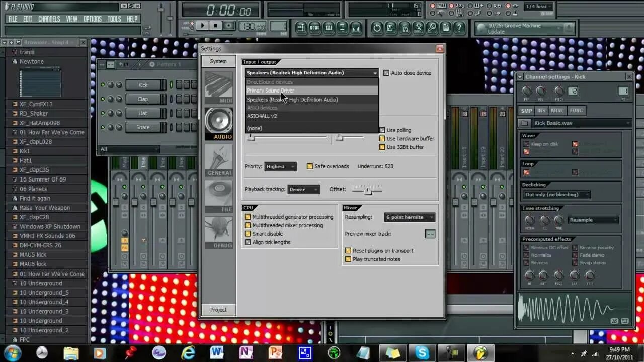Open the Priority Highest dropdown
This screenshot has width=644, height=362.
(280, 166)
